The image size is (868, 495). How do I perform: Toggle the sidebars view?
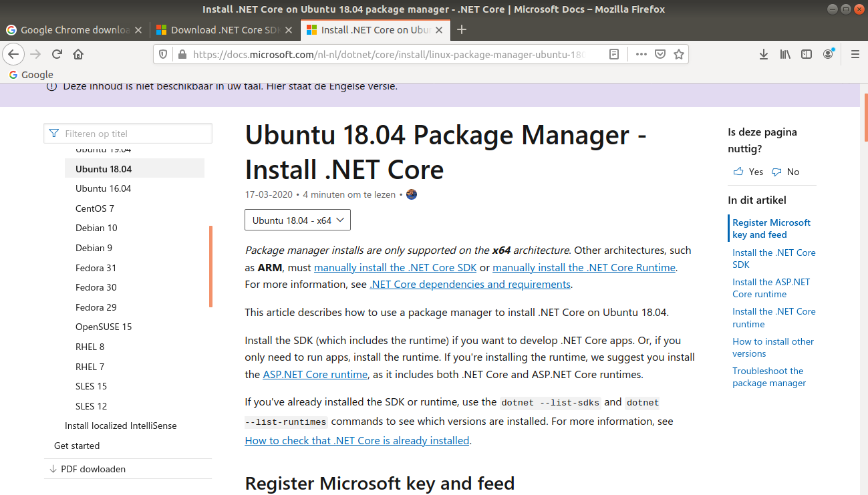pos(807,54)
